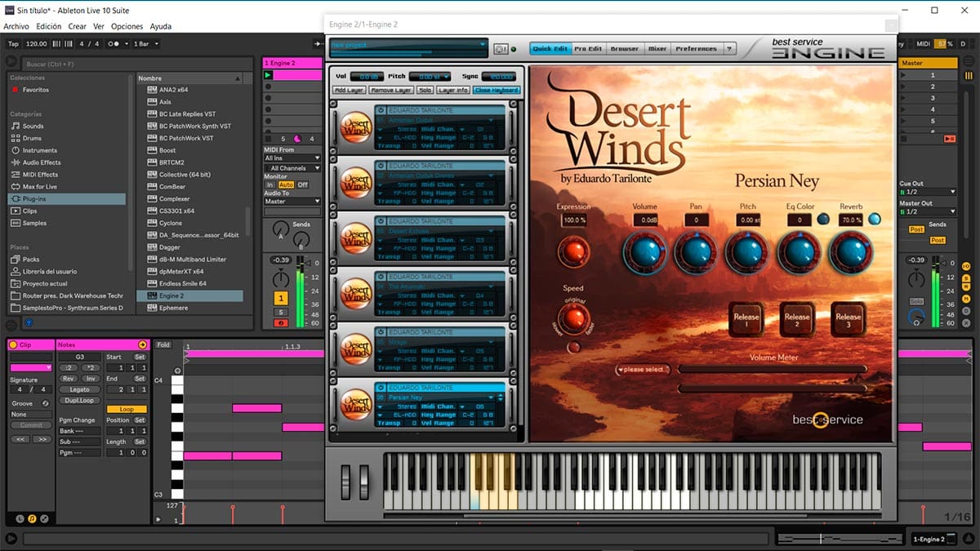Click the Expression knob in Desert Winds
Image resolution: width=980 pixels, height=551 pixels.
pyautogui.click(x=573, y=251)
